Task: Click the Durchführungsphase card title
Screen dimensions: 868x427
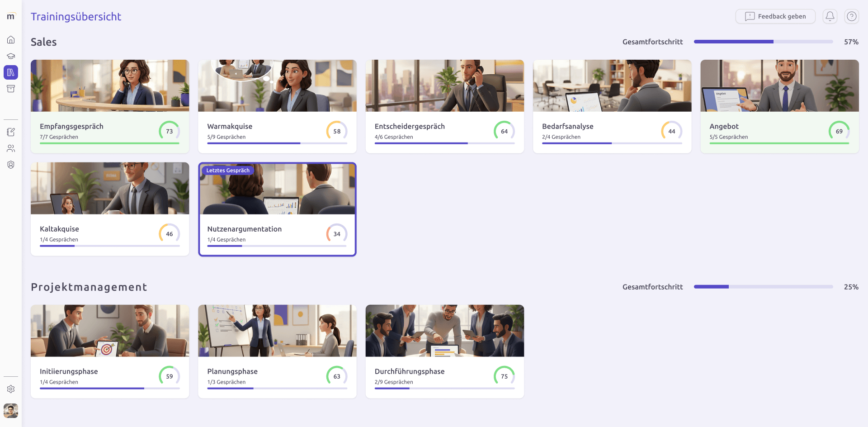Action: pyautogui.click(x=410, y=371)
